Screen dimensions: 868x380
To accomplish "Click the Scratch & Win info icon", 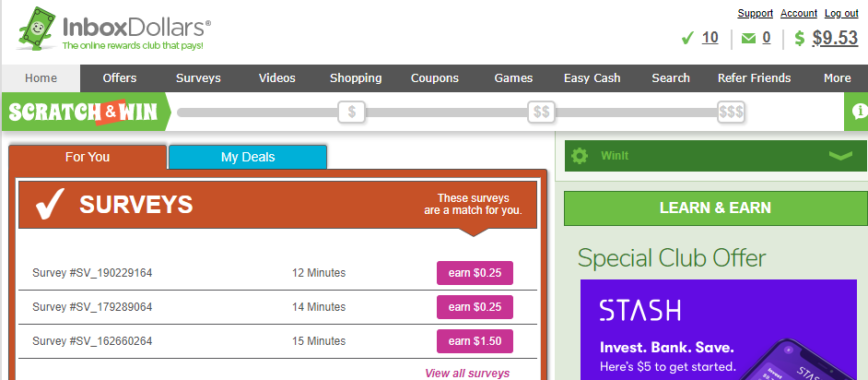I will click(x=859, y=112).
